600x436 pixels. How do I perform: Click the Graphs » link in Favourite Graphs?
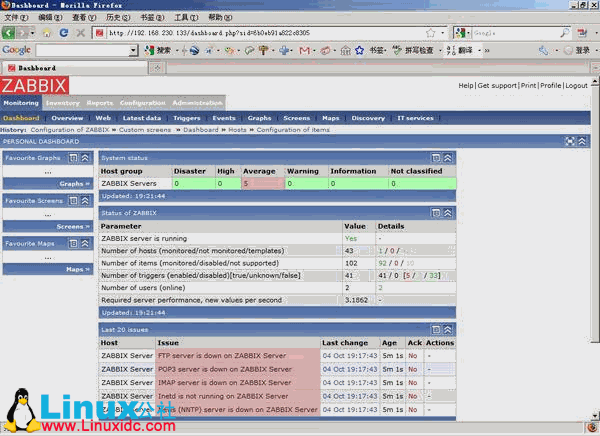coord(71,184)
